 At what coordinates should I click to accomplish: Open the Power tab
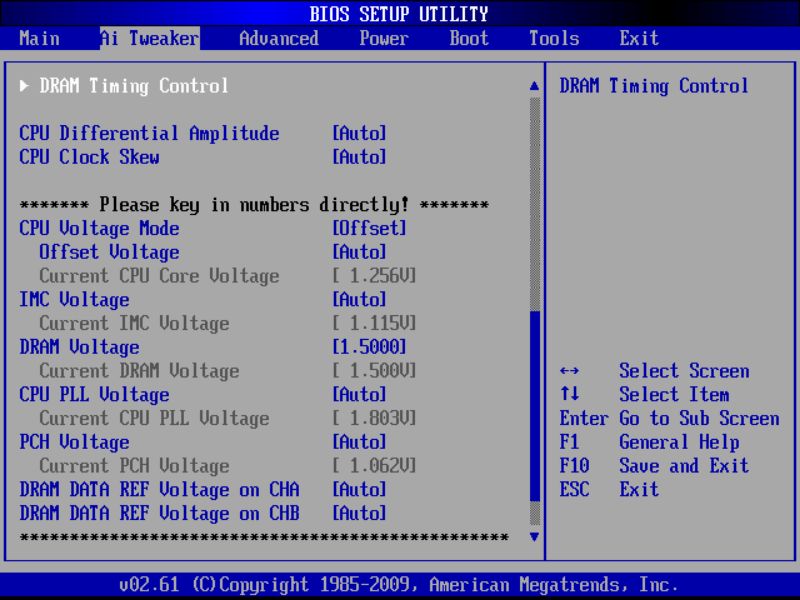pos(384,38)
